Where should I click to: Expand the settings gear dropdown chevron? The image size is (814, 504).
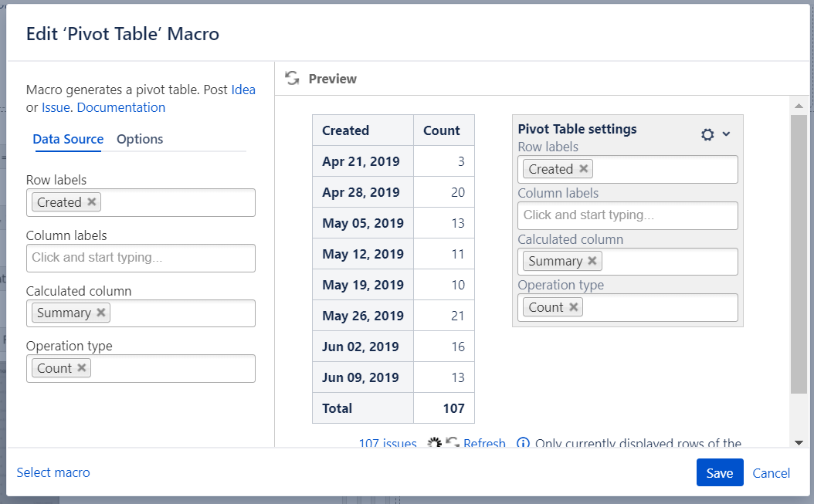[x=726, y=134]
